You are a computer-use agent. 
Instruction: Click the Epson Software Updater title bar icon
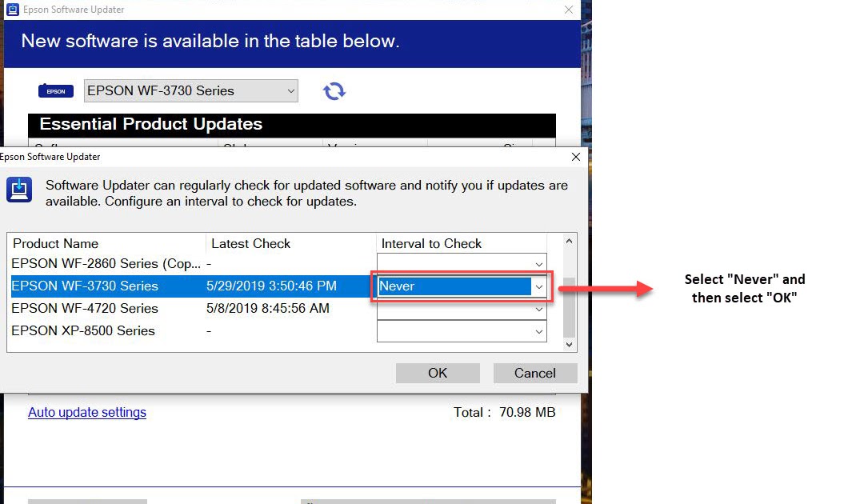pos(12,9)
